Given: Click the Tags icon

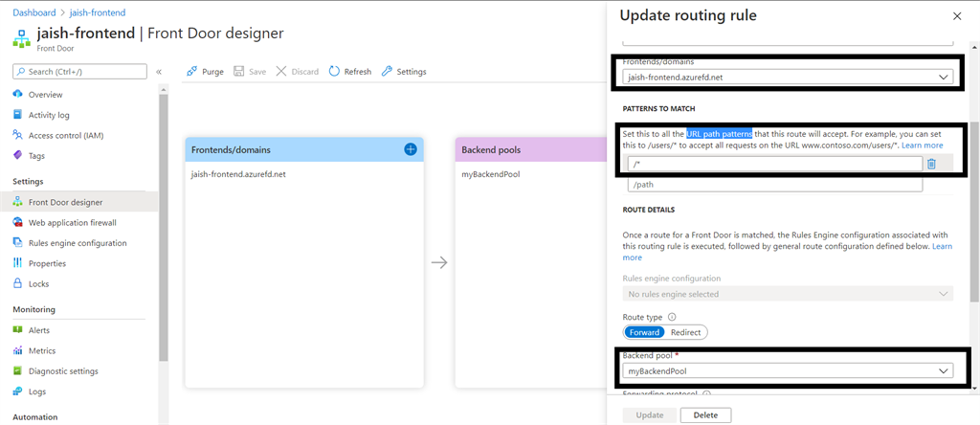Looking at the screenshot, I should tap(17, 156).
